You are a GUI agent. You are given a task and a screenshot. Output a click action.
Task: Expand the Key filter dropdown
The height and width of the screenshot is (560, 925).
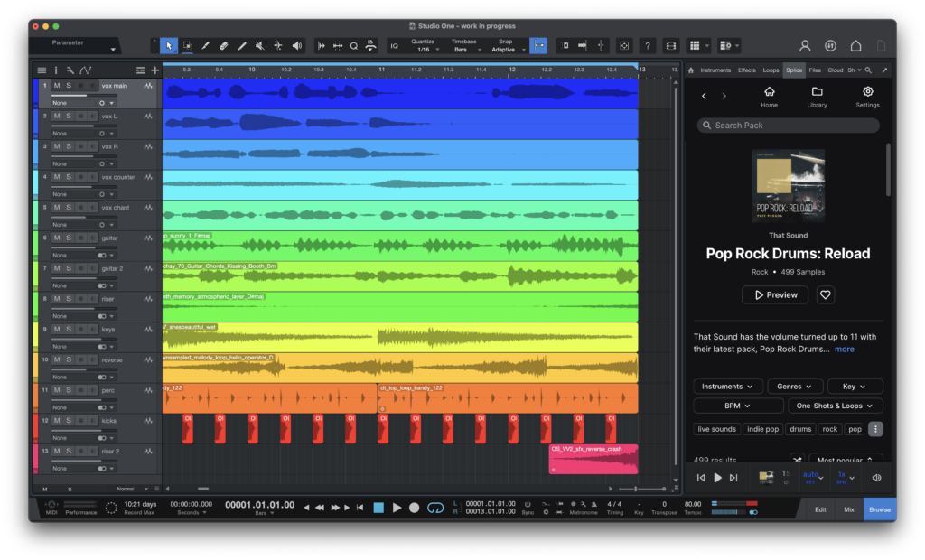(855, 387)
